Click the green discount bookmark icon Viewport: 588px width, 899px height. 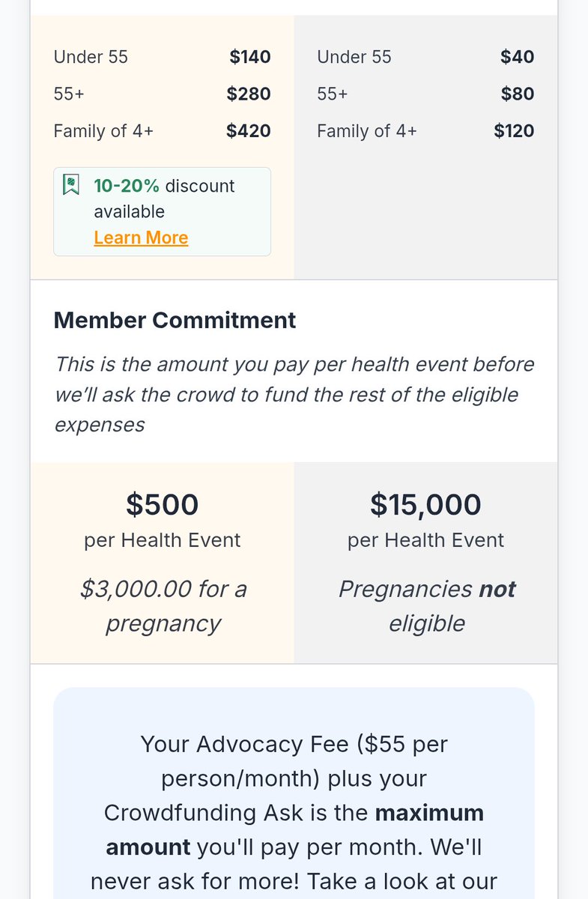71,186
